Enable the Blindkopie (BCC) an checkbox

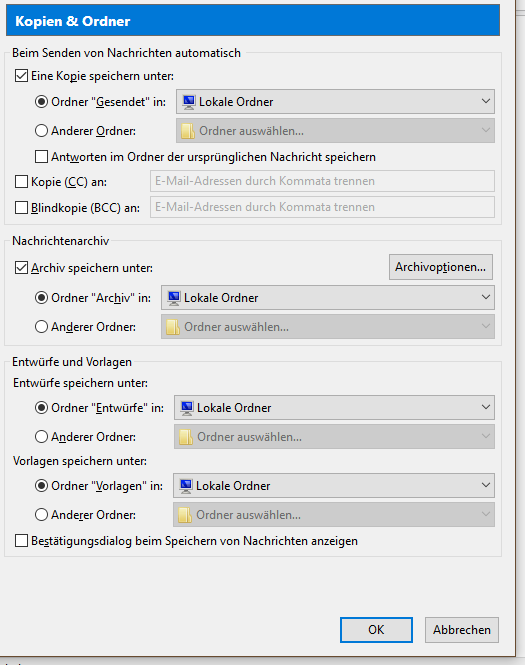point(21,208)
